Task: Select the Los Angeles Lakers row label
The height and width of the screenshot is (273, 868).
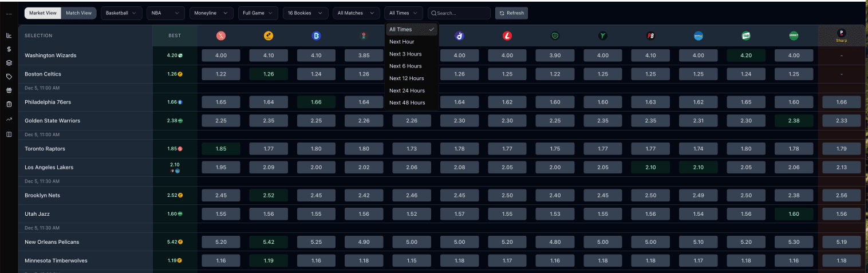Action: 49,167
